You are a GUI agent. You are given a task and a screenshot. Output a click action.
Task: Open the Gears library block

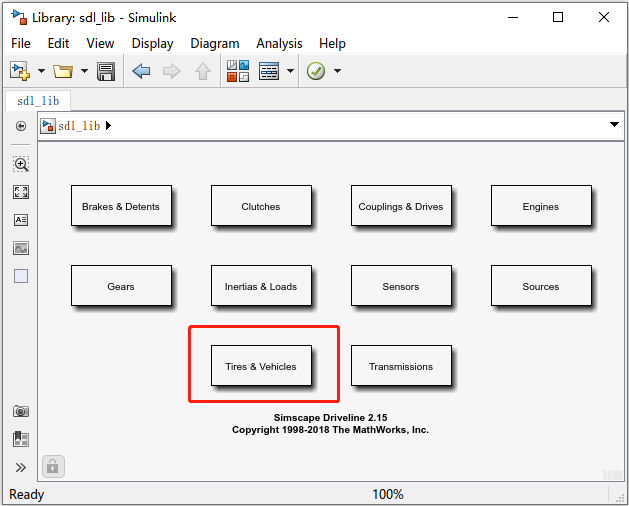click(x=121, y=286)
